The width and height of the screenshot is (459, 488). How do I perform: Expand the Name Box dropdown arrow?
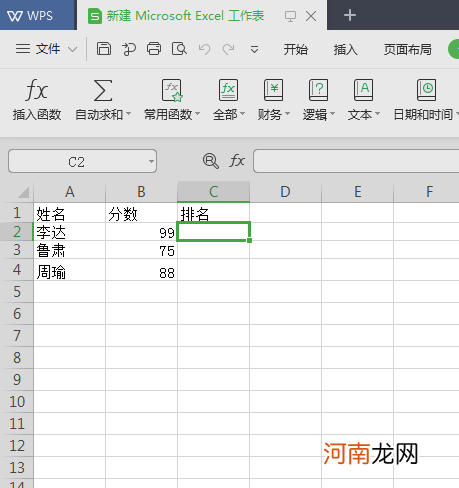[x=151, y=162]
